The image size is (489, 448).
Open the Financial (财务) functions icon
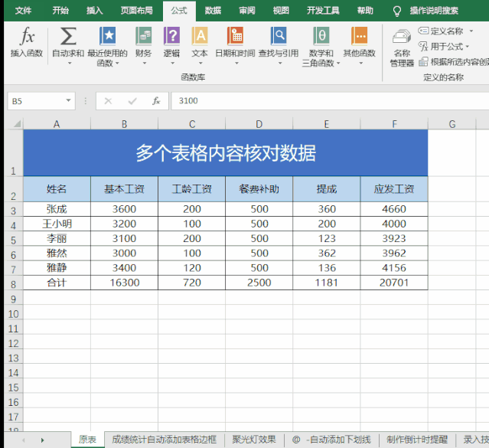143,36
